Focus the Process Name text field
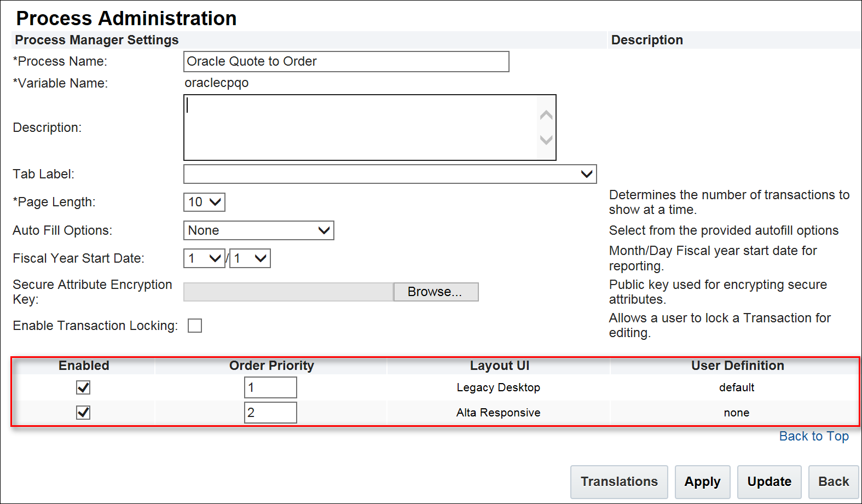Viewport: 862px width, 504px height. (x=346, y=61)
